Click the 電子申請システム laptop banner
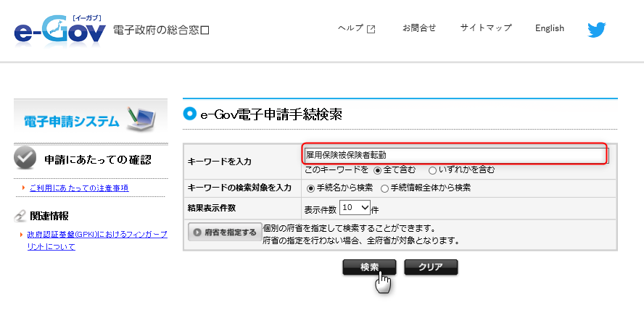The height and width of the screenshot is (310, 644). [x=91, y=117]
